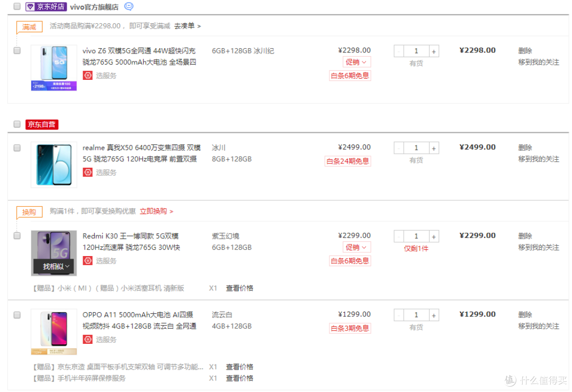Move Redmi K30 to my favorites
This screenshot has width=572, height=392.
point(539,248)
